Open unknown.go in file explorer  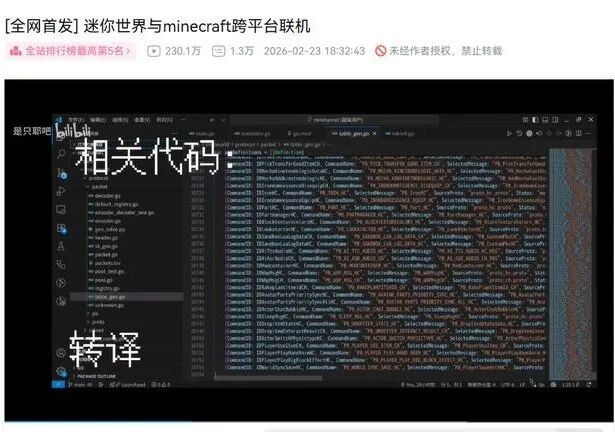pyautogui.click(x=106, y=305)
